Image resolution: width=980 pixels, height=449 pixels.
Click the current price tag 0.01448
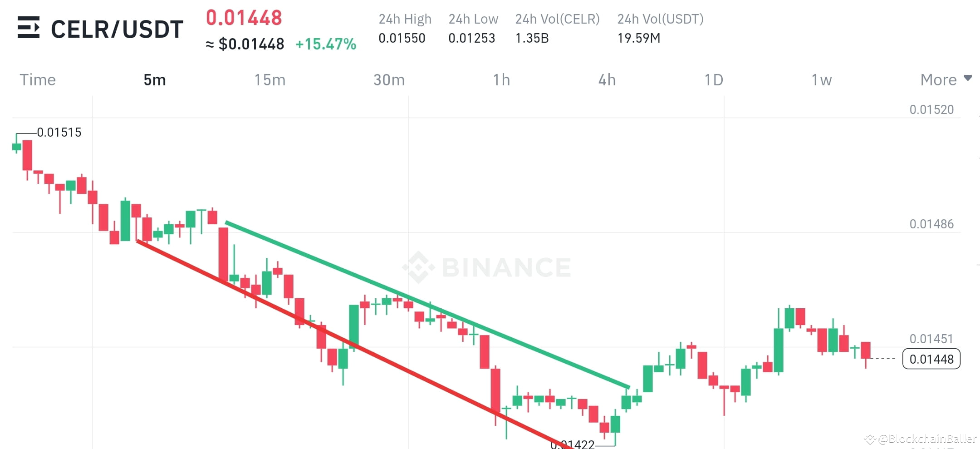(931, 359)
